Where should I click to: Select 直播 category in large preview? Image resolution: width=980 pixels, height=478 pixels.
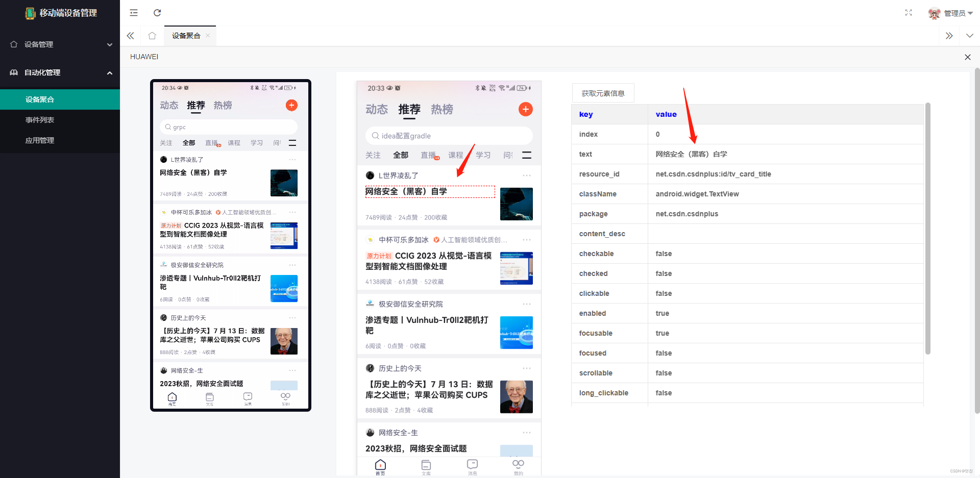[429, 155]
